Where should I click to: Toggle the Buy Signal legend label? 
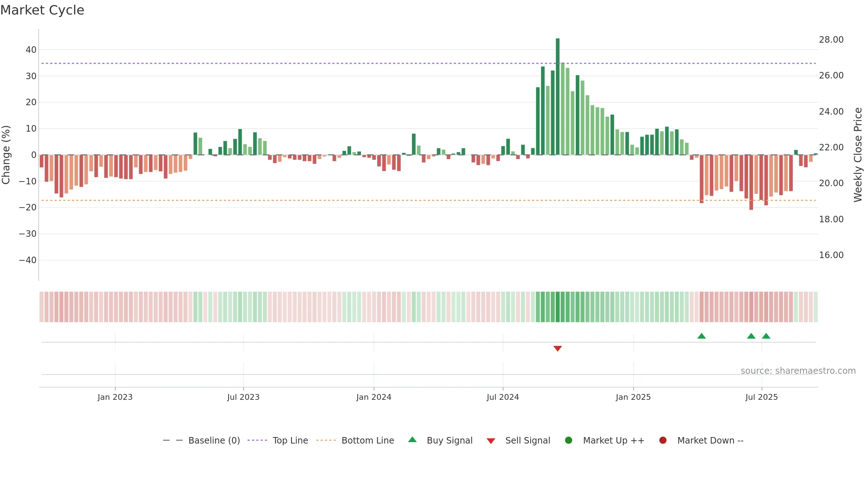pos(450,440)
